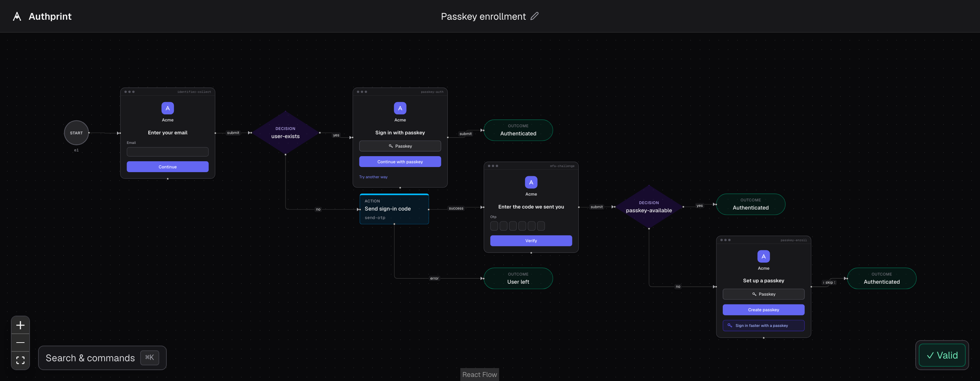Select Authenticated outcome after passkey-available yes
980x381 pixels.
(751, 204)
